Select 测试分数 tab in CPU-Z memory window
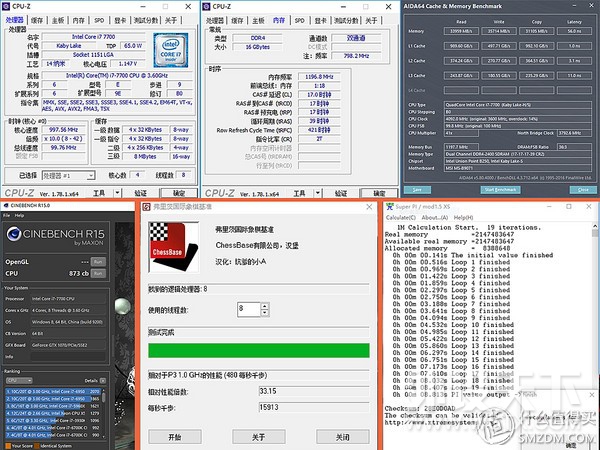 346,20
